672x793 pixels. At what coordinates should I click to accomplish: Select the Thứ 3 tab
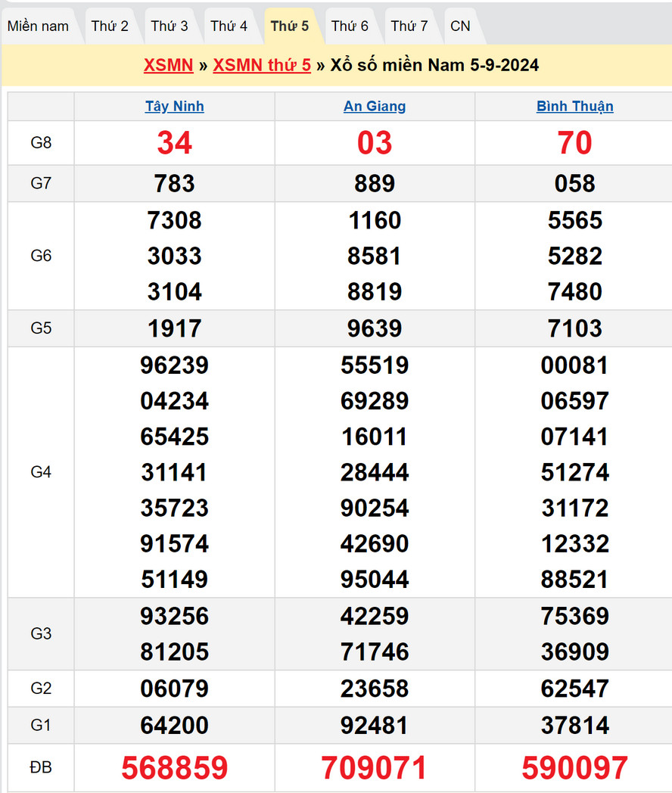click(170, 26)
